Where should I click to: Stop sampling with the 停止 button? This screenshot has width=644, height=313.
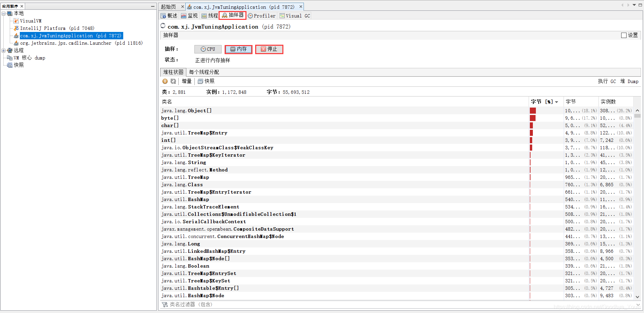269,49
